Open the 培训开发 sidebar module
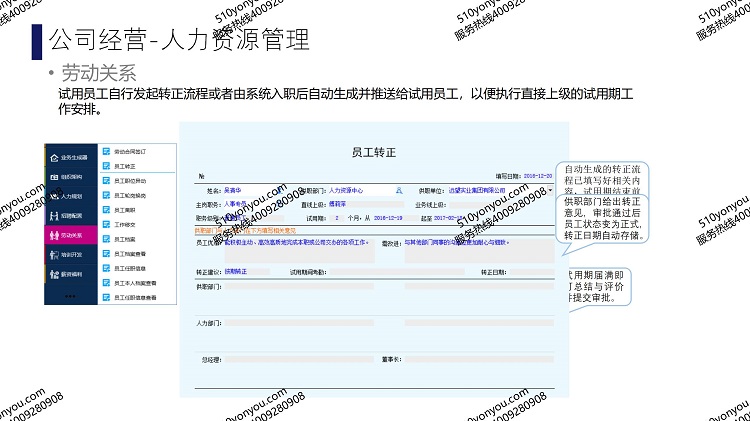The width and height of the screenshot is (750, 421). 72,254
